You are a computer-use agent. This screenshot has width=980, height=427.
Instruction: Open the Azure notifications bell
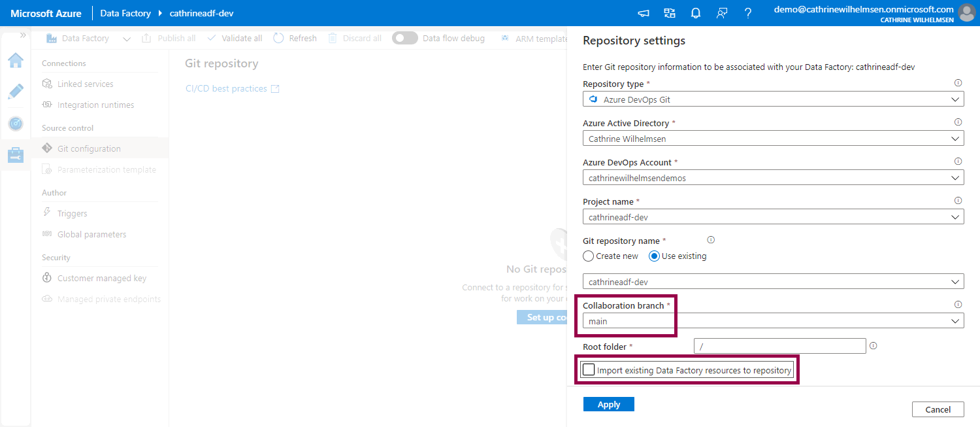pos(695,12)
